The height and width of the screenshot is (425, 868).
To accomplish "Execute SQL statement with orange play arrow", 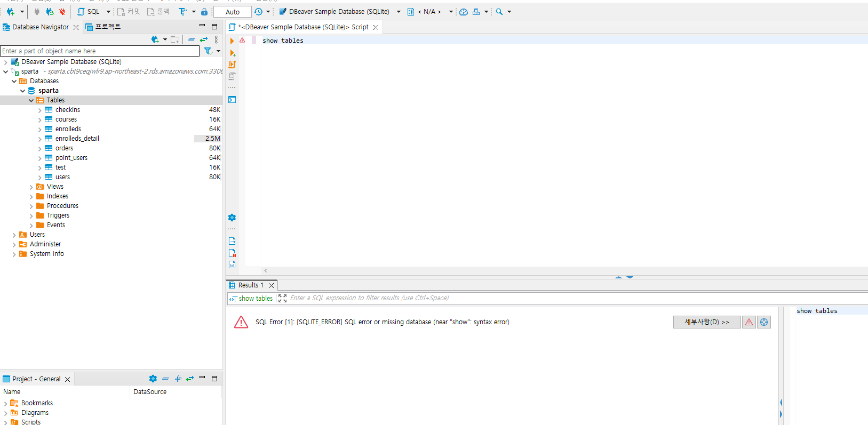I will [232, 41].
